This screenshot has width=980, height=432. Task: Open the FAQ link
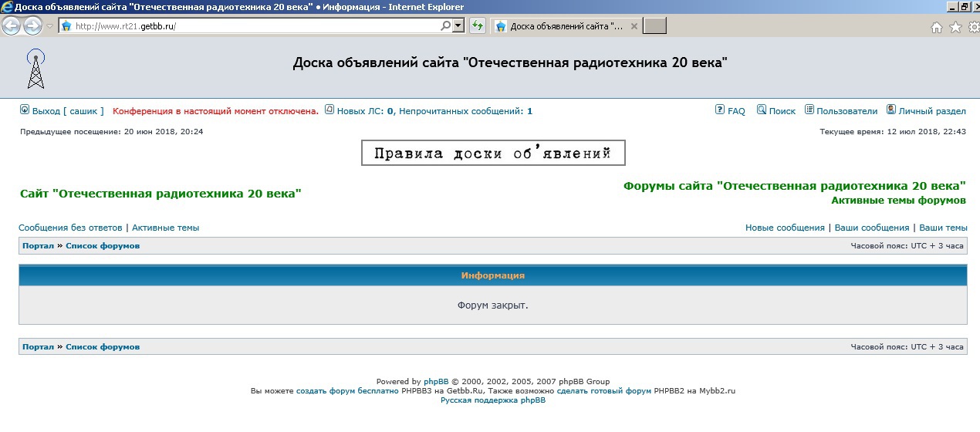(736, 111)
